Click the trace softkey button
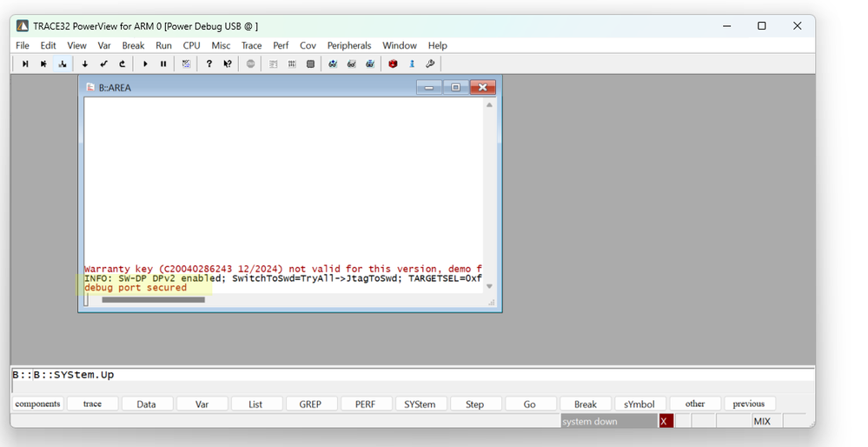The height and width of the screenshot is (447, 868). point(92,404)
